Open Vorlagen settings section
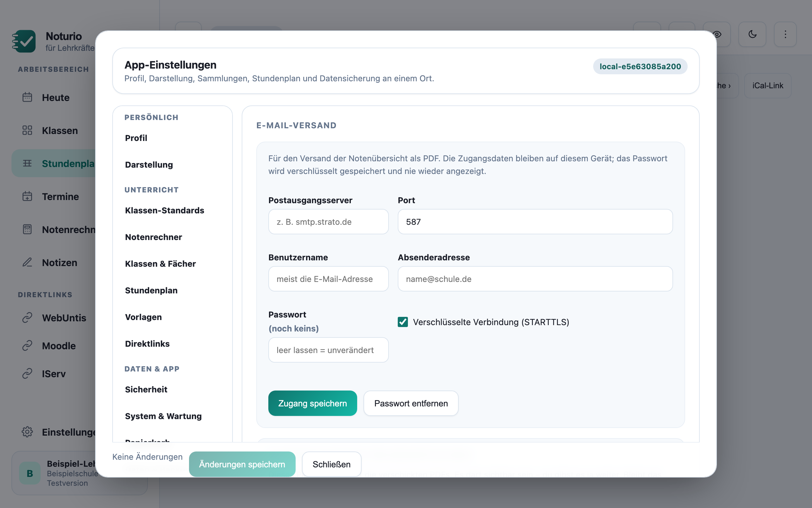 (173, 317)
